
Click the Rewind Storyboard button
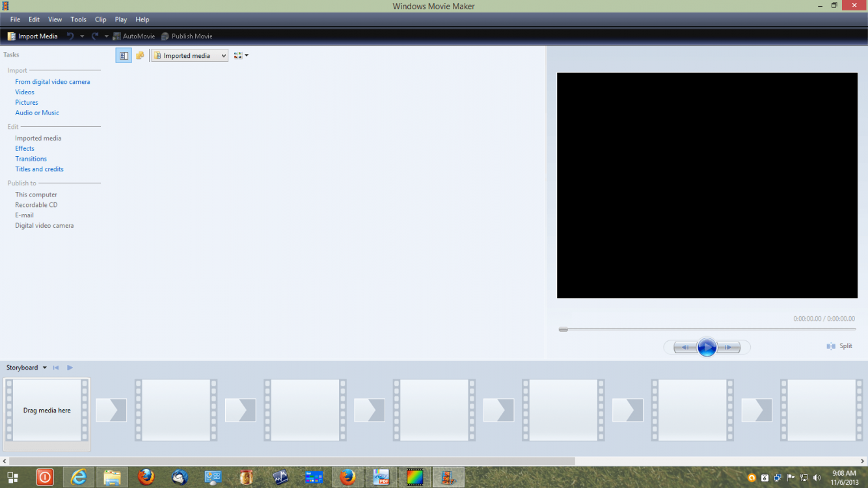click(56, 368)
